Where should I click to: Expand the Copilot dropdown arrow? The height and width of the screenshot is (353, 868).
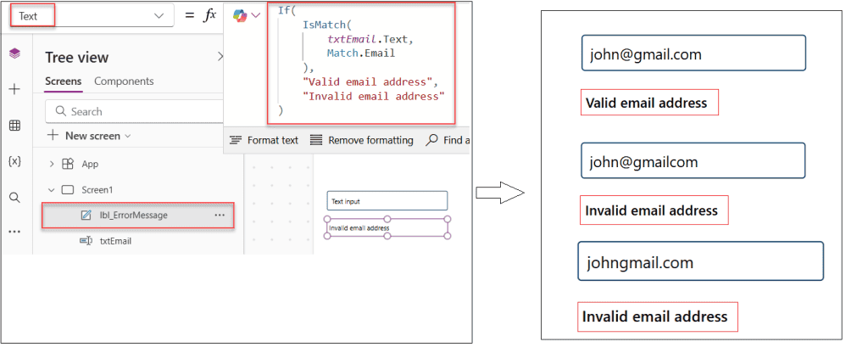tap(256, 16)
